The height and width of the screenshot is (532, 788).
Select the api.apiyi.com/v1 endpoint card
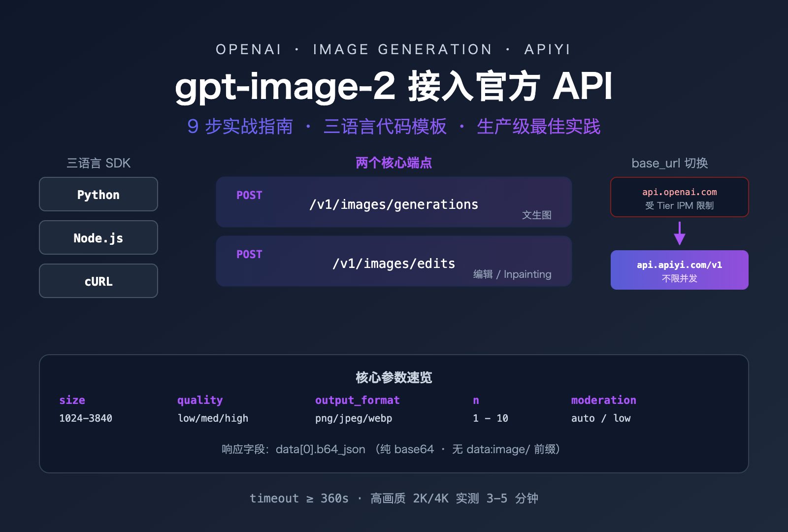point(679,270)
